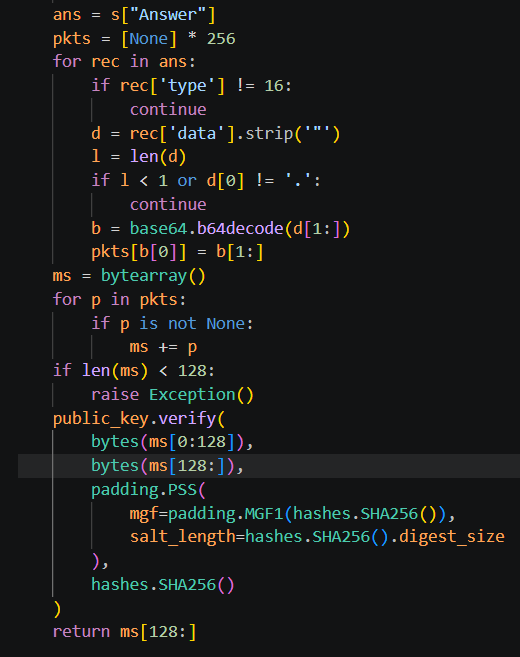Select the rec['type'] condition text
The width and height of the screenshot is (520, 657).
click(172, 86)
